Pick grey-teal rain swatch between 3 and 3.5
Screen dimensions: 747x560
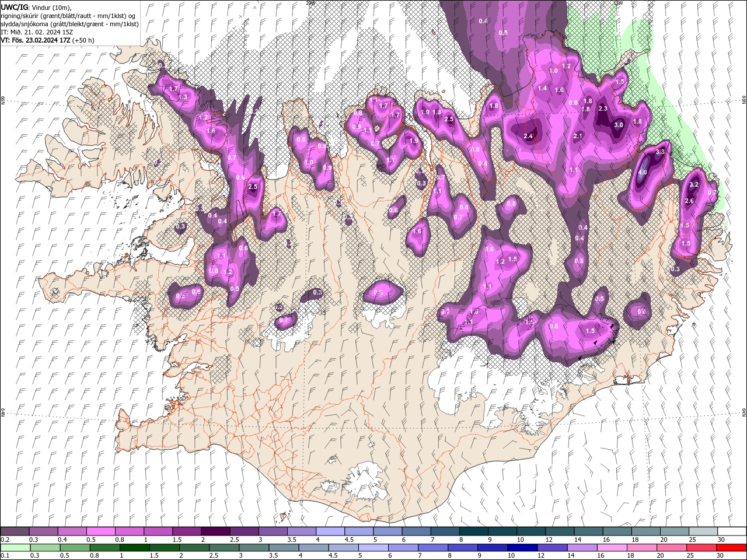(x=253, y=547)
